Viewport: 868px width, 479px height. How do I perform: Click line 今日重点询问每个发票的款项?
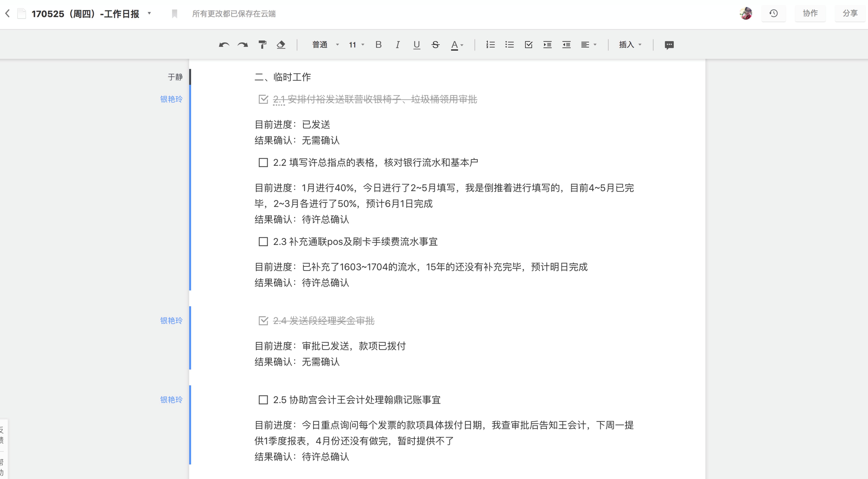(x=444, y=425)
